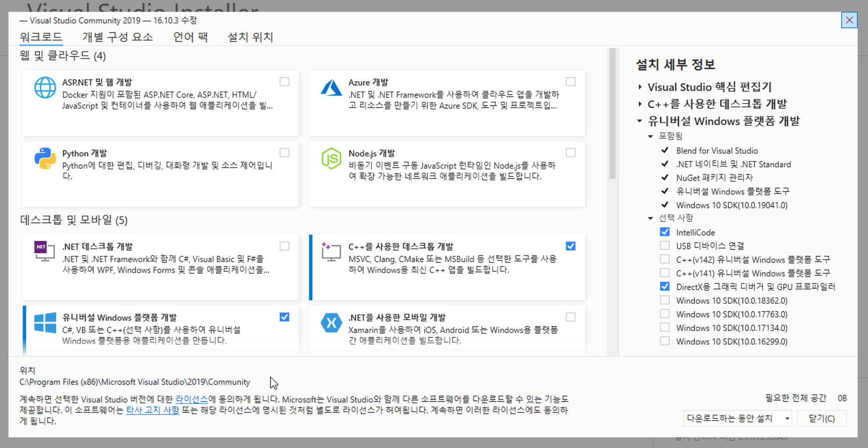Check Windows 10 SDK(10.0.18362.0) option
The width and height of the screenshot is (868, 448).
point(665,300)
